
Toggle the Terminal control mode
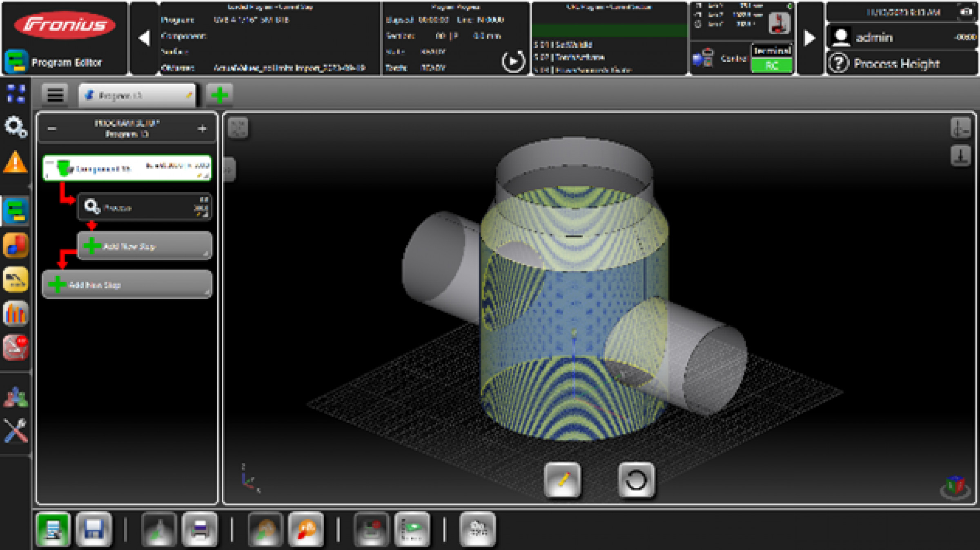[771, 51]
